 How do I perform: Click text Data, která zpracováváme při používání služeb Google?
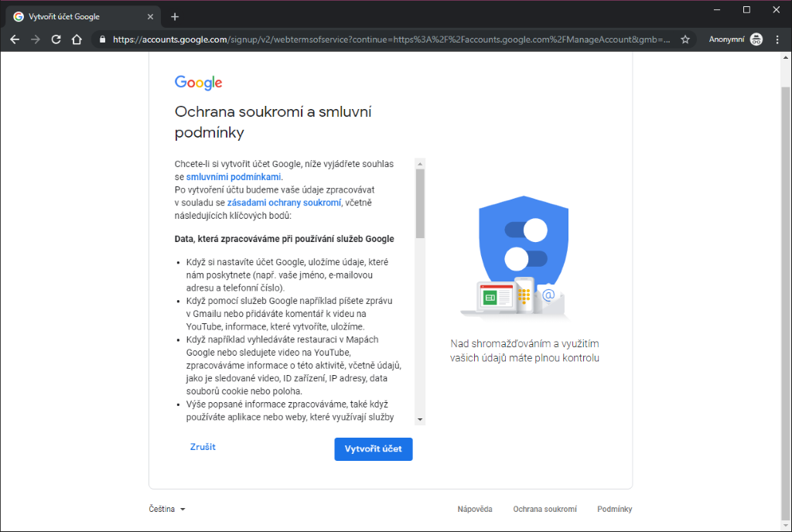(x=285, y=239)
